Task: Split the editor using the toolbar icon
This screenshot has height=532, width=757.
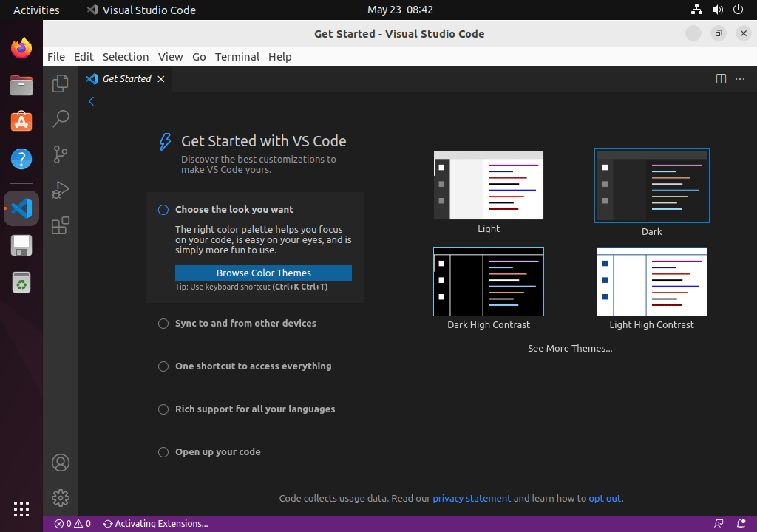Action: [x=721, y=78]
